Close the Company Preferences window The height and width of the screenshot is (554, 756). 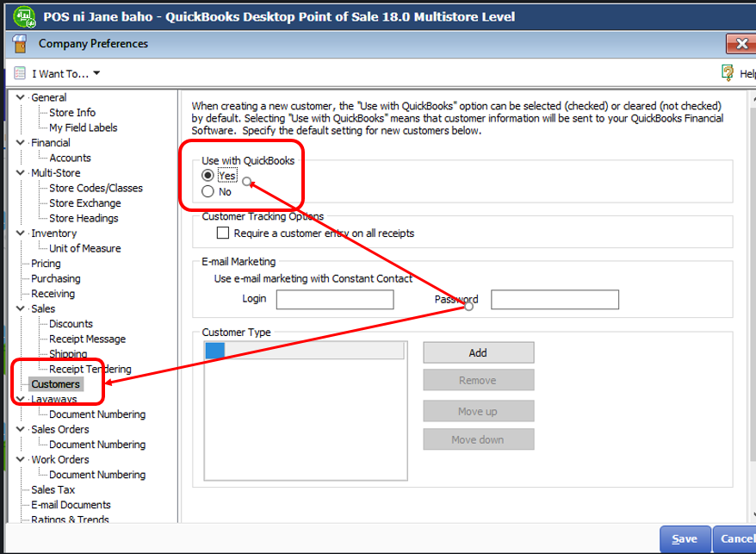(x=741, y=45)
